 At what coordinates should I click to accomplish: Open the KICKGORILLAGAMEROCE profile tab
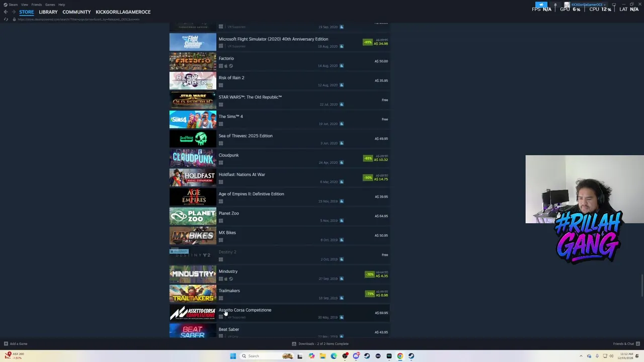(x=123, y=12)
